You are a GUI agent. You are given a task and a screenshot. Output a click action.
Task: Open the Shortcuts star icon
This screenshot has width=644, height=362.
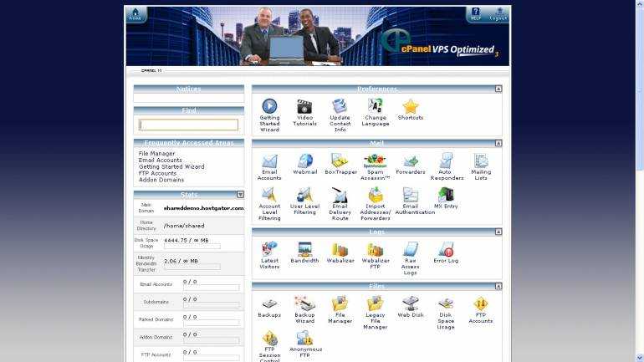click(410, 107)
